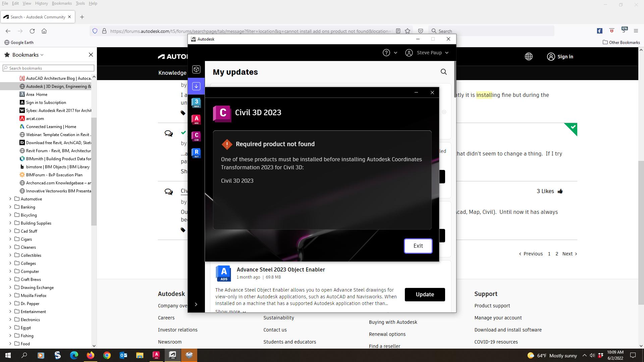Click Product support link in footer

[492, 306]
